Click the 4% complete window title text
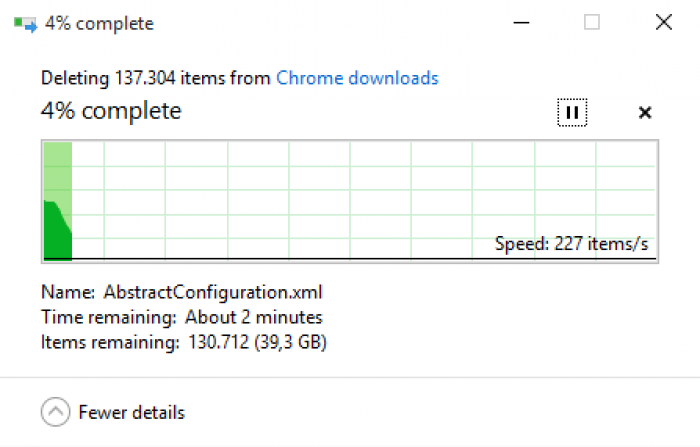Image resolution: width=700 pixels, height=447 pixels. coord(99,24)
